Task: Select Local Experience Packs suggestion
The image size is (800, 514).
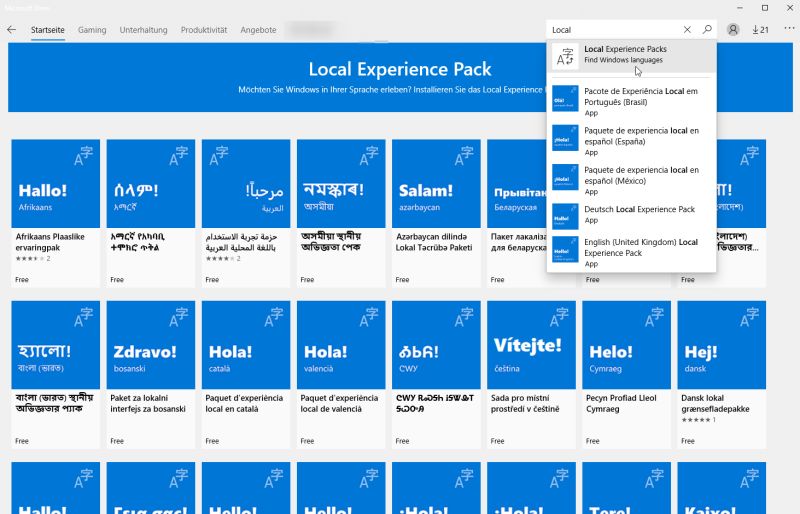Action: point(631,56)
